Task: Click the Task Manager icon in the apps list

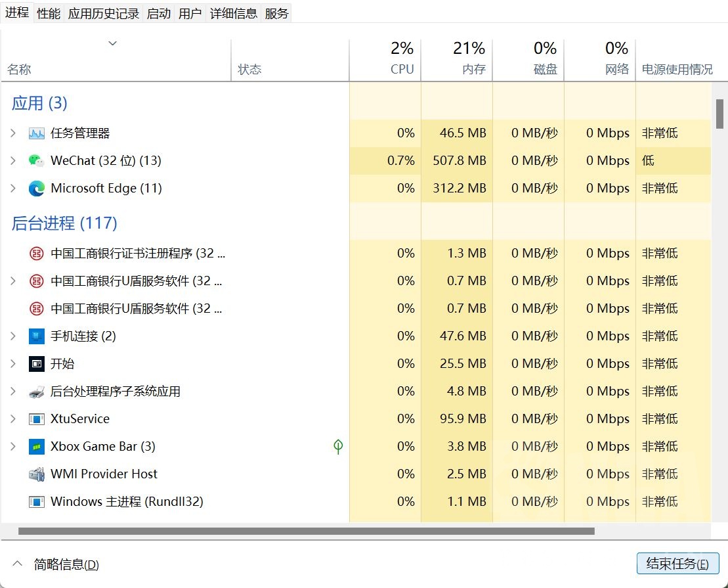Action: [37, 133]
